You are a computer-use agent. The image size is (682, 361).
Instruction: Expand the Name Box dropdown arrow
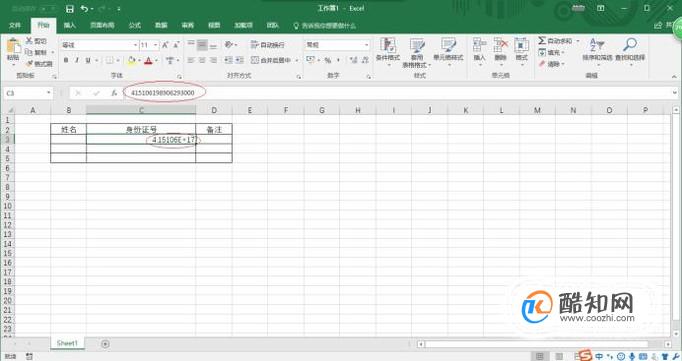click(x=48, y=93)
